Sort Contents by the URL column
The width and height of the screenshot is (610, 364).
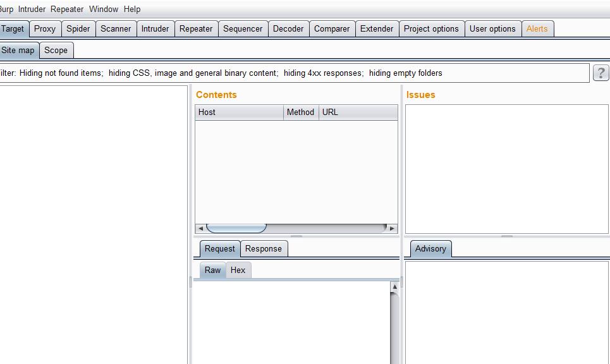coord(358,112)
